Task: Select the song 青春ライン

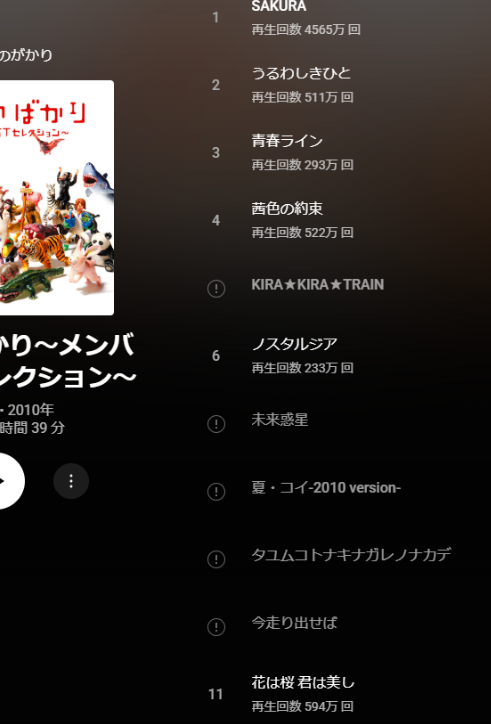Action: point(287,141)
